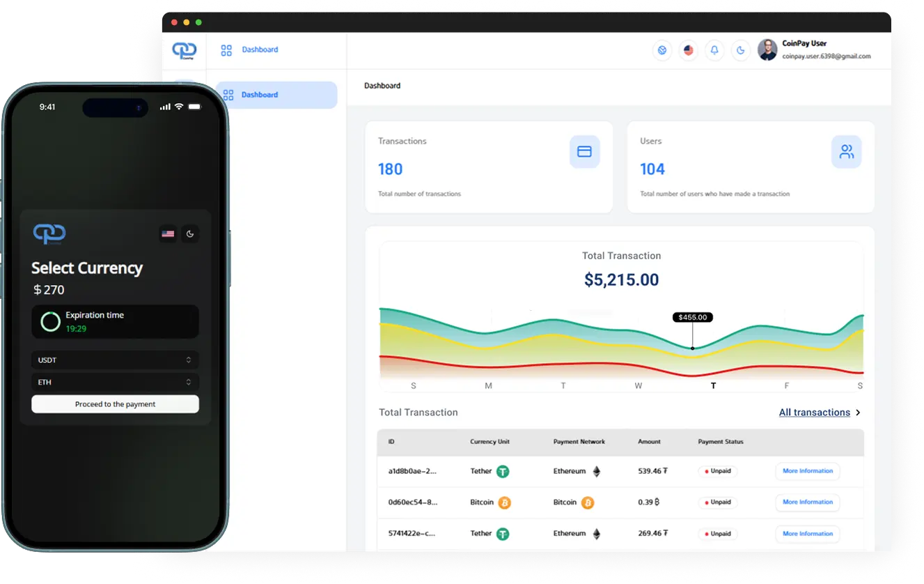Click CoinPay User profile avatar
Screen dimensions: 924x584
(x=767, y=50)
